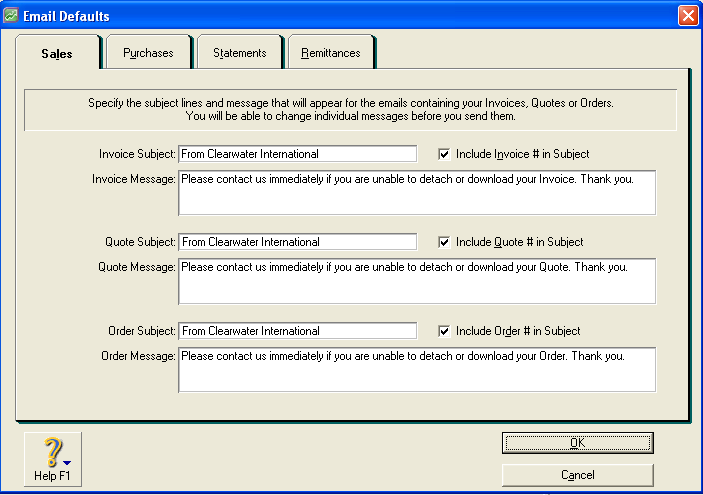Toggle Include Quote # in Subject checkbox

pyautogui.click(x=444, y=242)
